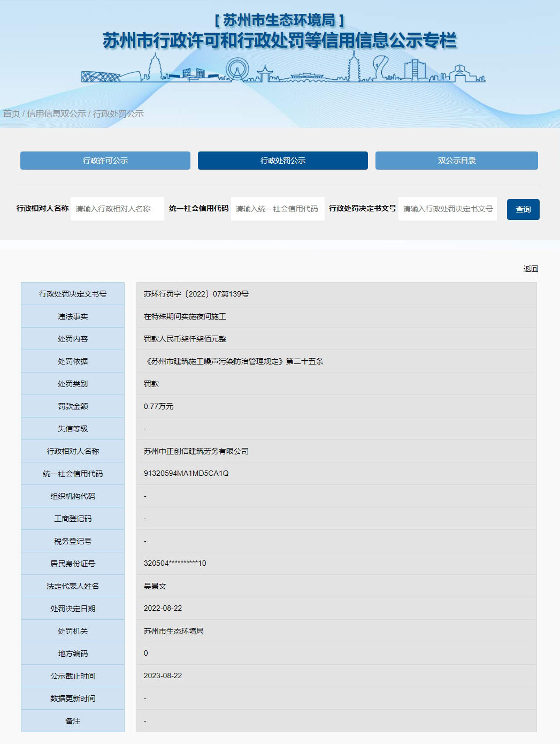Select the 处罚类别 value 罚款
The image size is (560, 744).
coord(151,384)
